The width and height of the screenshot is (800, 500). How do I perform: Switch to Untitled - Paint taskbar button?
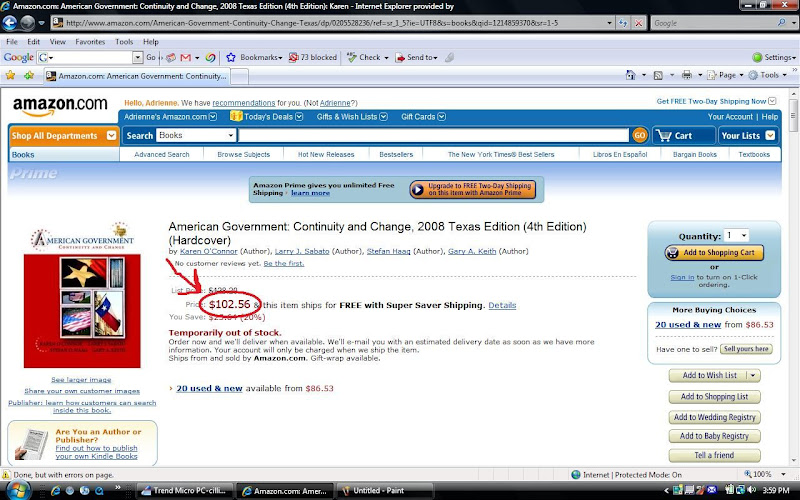[x=385, y=491]
